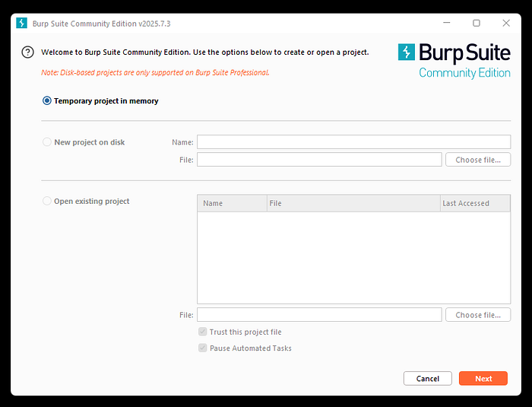Screen dimensions: 532x407
Task: Click the Burp Suite Community Edition logo
Action: click(454, 61)
